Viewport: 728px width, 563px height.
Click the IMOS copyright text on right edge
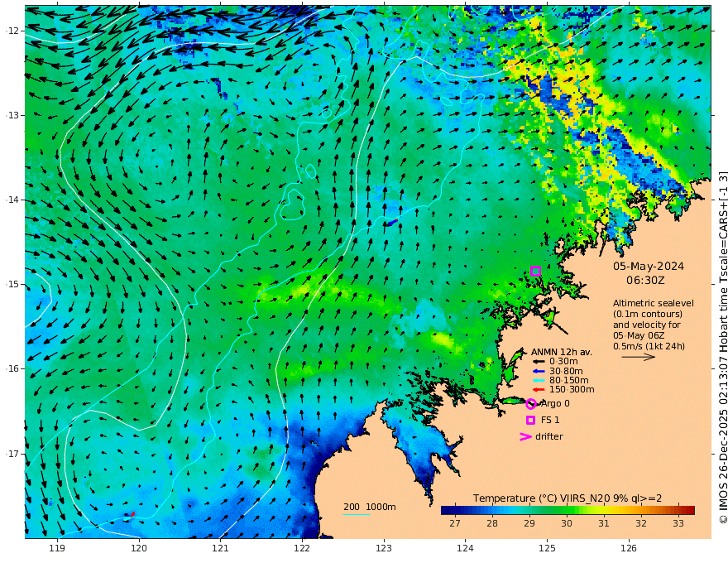click(x=722, y=348)
